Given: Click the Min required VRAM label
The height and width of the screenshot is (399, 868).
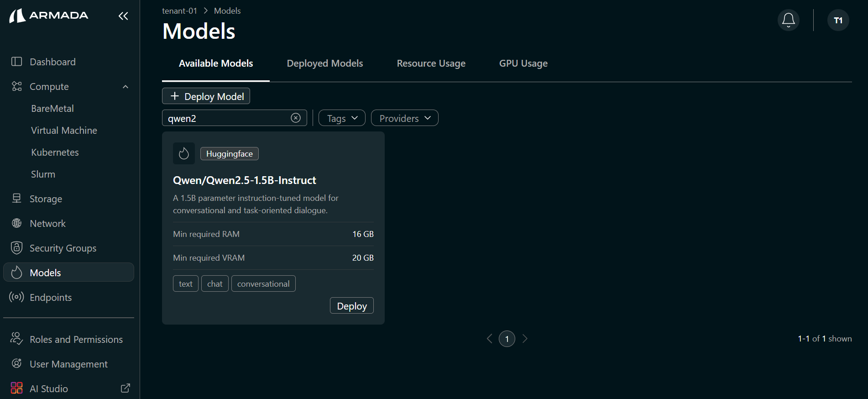Looking at the screenshot, I should (x=209, y=258).
